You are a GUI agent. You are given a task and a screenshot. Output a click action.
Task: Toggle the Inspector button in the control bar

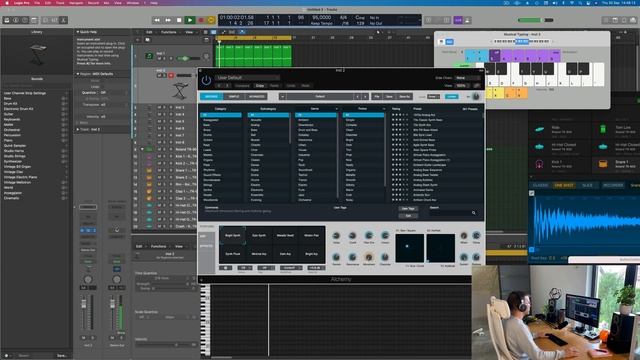(16, 20)
